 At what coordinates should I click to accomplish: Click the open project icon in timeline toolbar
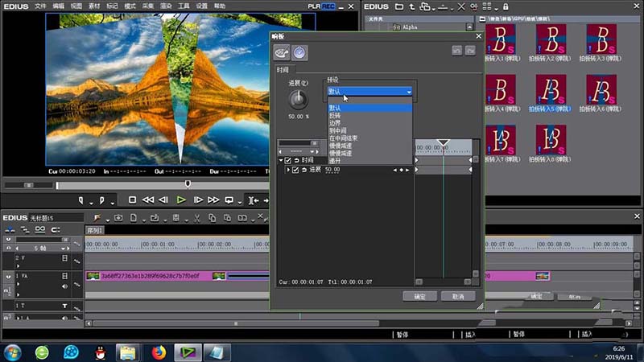(155, 218)
